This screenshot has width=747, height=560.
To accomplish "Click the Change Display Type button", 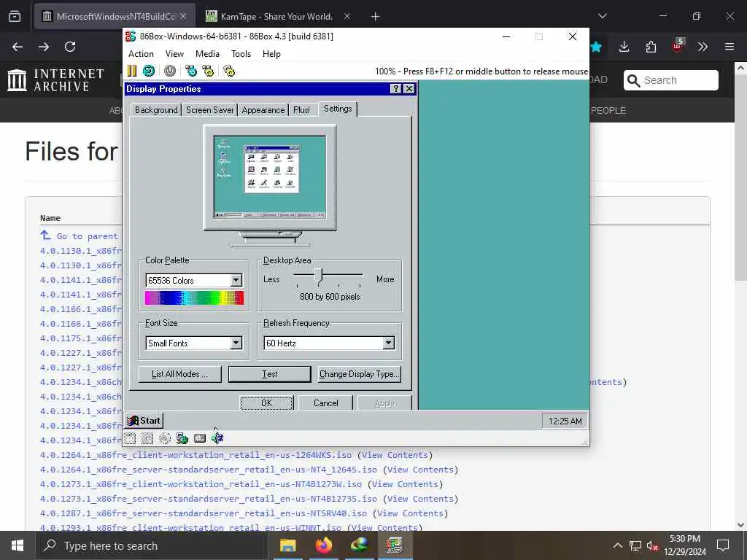I will pos(359,374).
